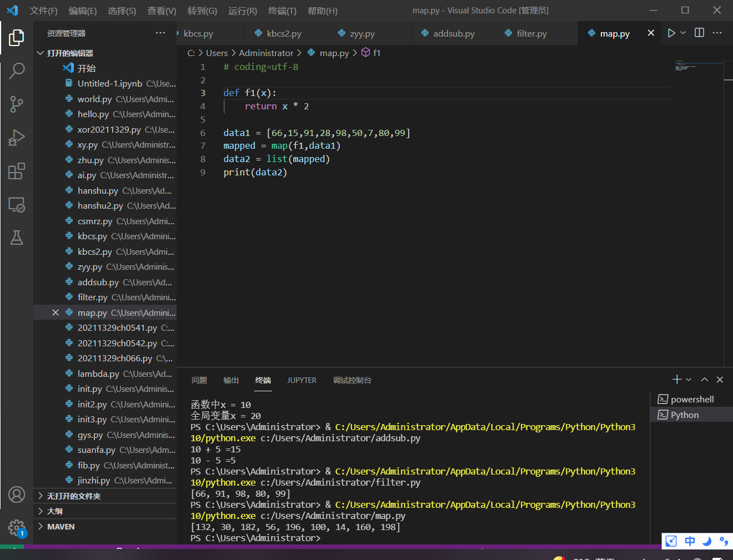The height and width of the screenshot is (560, 733).
Task: Open the Testing flask icon
Action: click(x=17, y=238)
